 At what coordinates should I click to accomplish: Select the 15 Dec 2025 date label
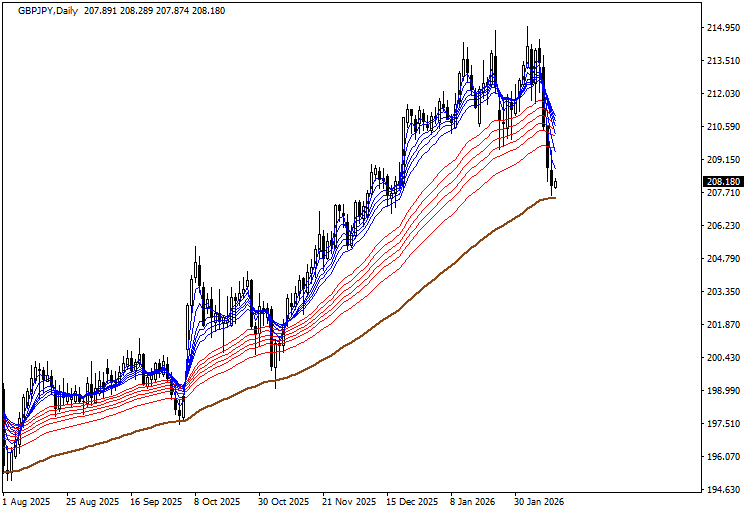coord(412,501)
